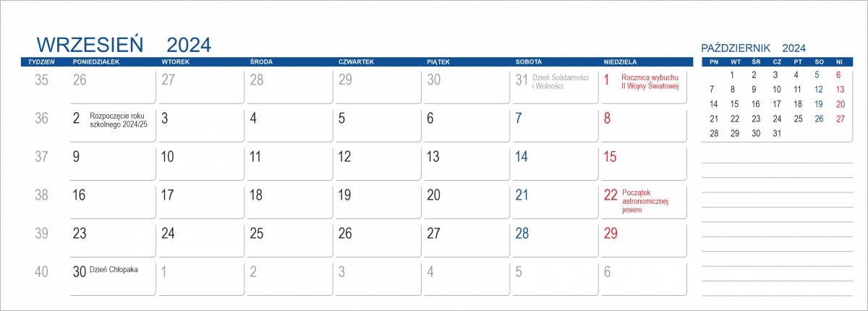Select Tuesday September 10
The image size is (868, 311).
point(201,161)
